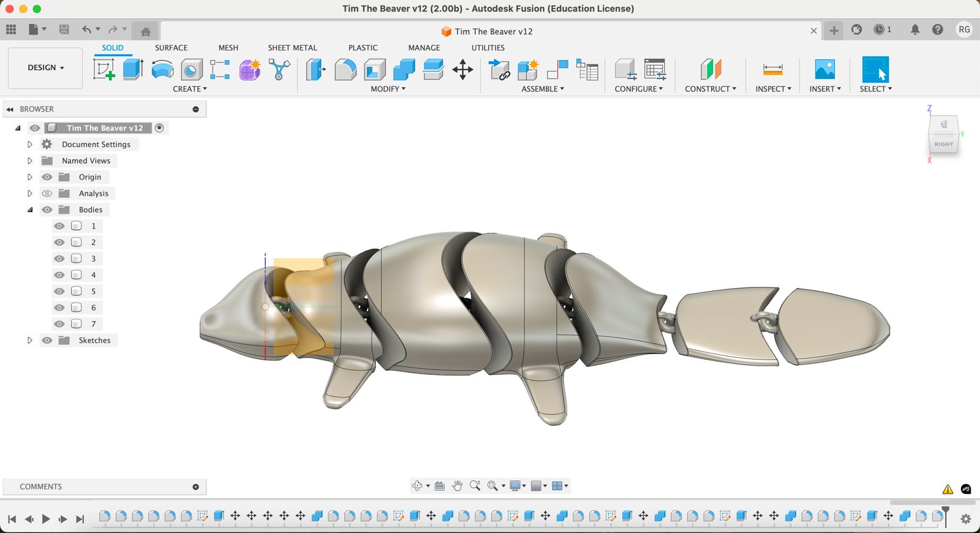
Task: Toggle visibility of the Analysis folder
Action: coord(47,194)
